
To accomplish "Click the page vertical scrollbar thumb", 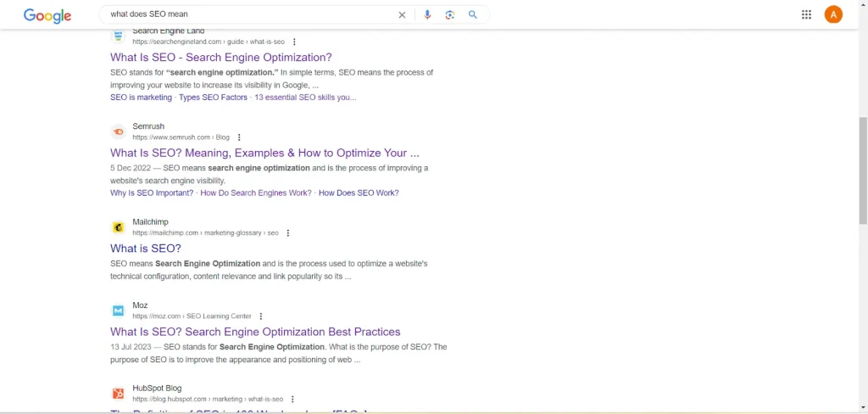I will (x=863, y=171).
